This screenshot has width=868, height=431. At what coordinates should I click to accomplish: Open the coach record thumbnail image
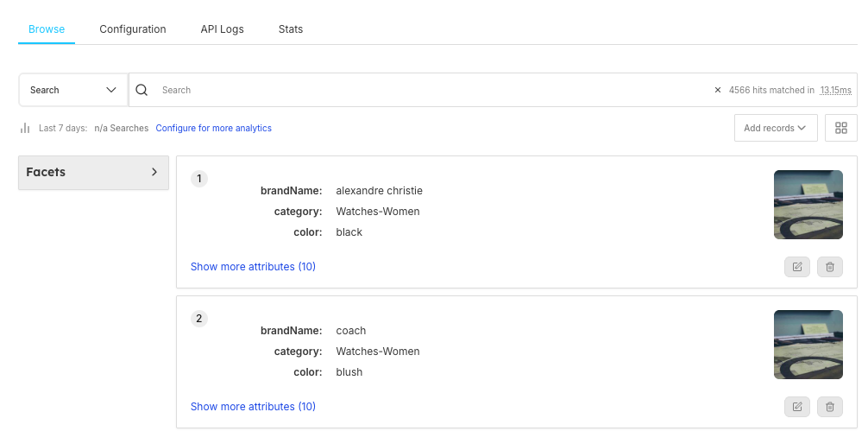point(808,345)
